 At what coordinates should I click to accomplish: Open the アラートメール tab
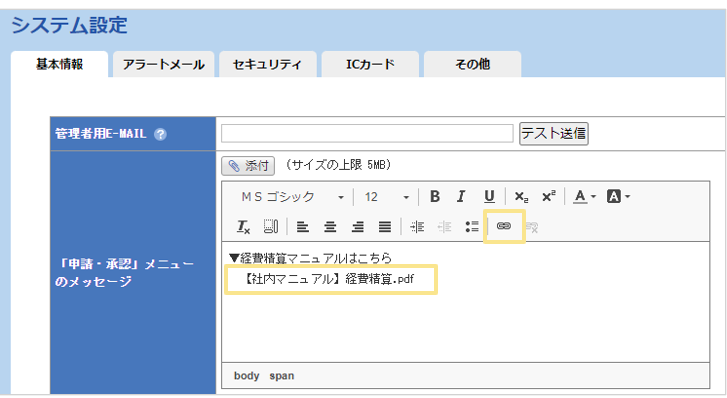(x=163, y=64)
